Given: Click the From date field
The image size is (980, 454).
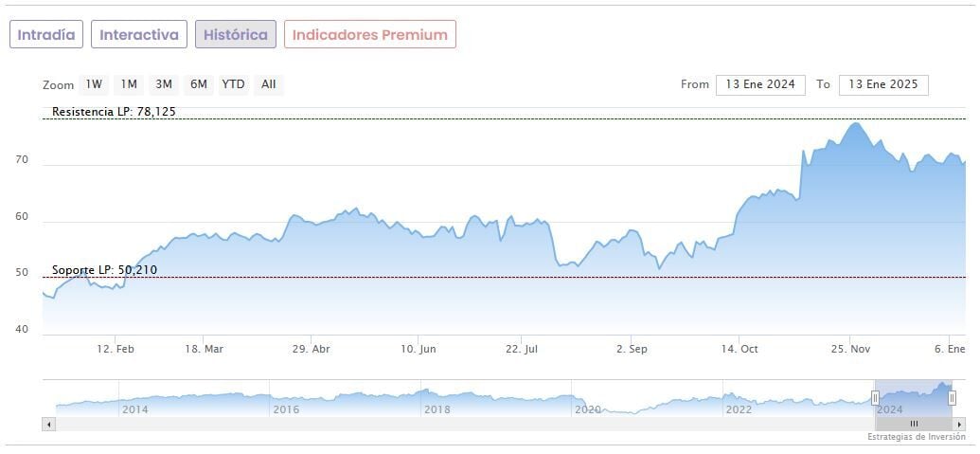Looking at the screenshot, I should (760, 84).
